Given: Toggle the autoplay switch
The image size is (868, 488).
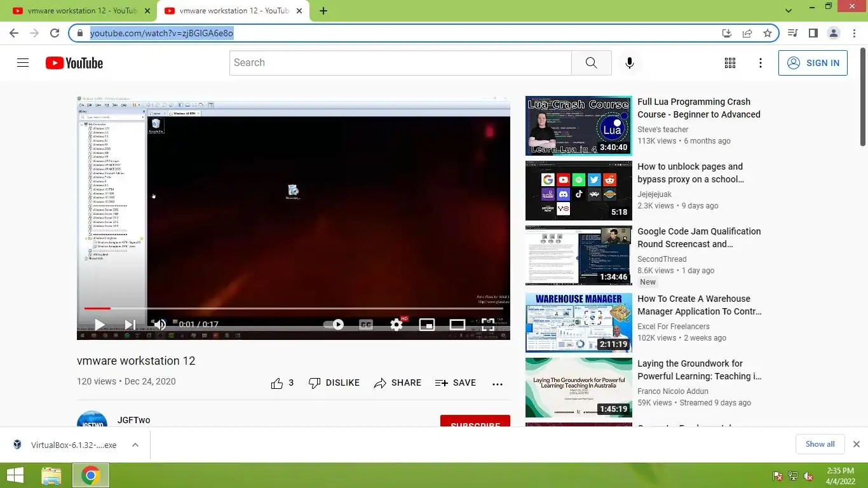Looking at the screenshot, I should pyautogui.click(x=334, y=325).
